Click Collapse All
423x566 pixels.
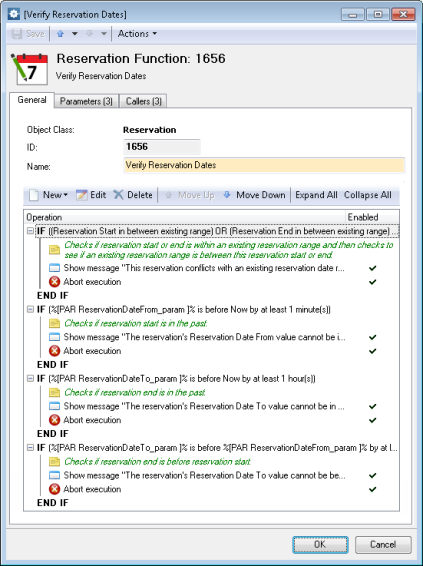coord(367,195)
